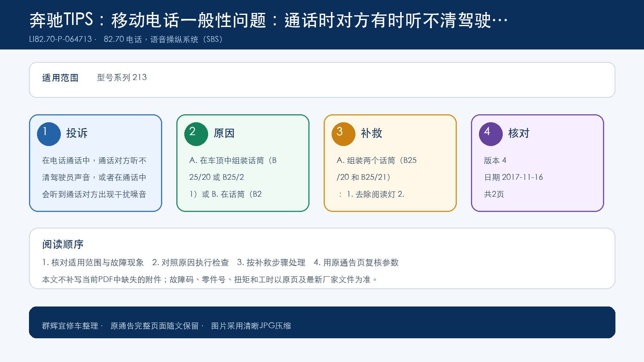This screenshot has width=644, height=362.
Task: Click the line A. 组装两个话筒（B25
Action: [377, 160]
